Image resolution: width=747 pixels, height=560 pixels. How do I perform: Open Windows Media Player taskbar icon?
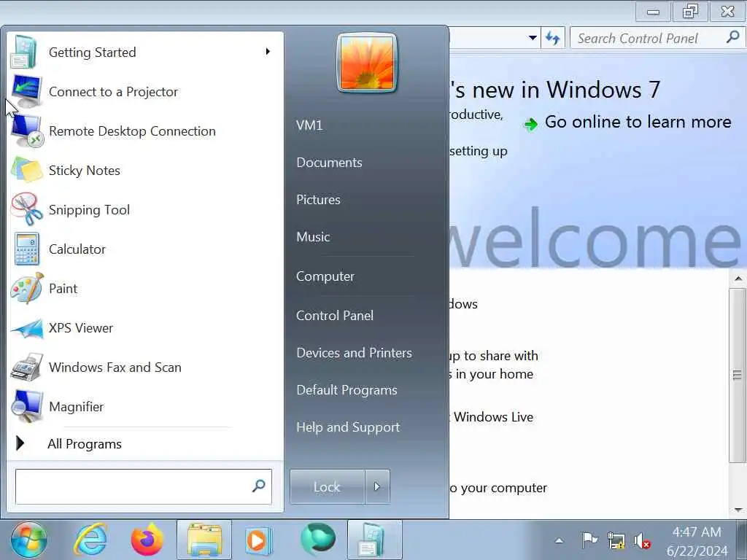[x=259, y=540]
